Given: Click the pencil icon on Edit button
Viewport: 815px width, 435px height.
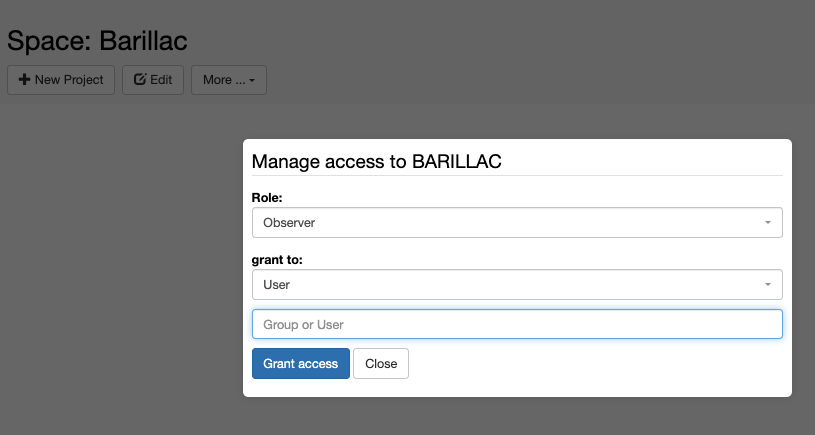Looking at the screenshot, I should (x=140, y=79).
